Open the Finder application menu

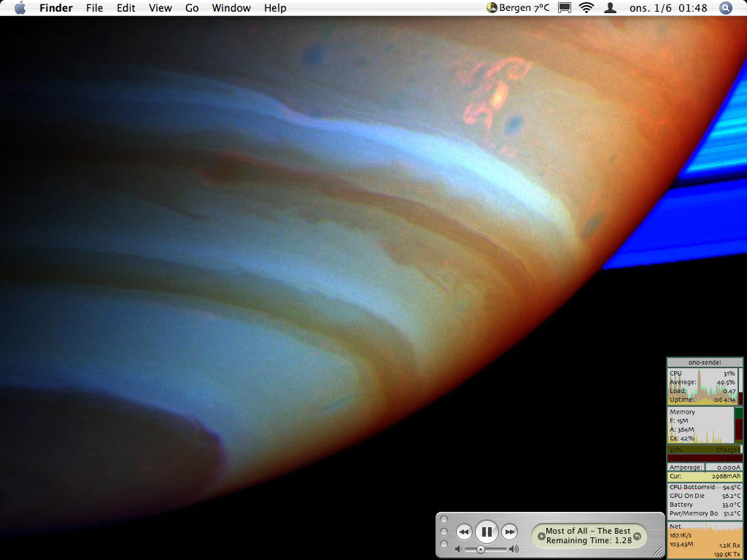pyautogui.click(x=56, y=8)
